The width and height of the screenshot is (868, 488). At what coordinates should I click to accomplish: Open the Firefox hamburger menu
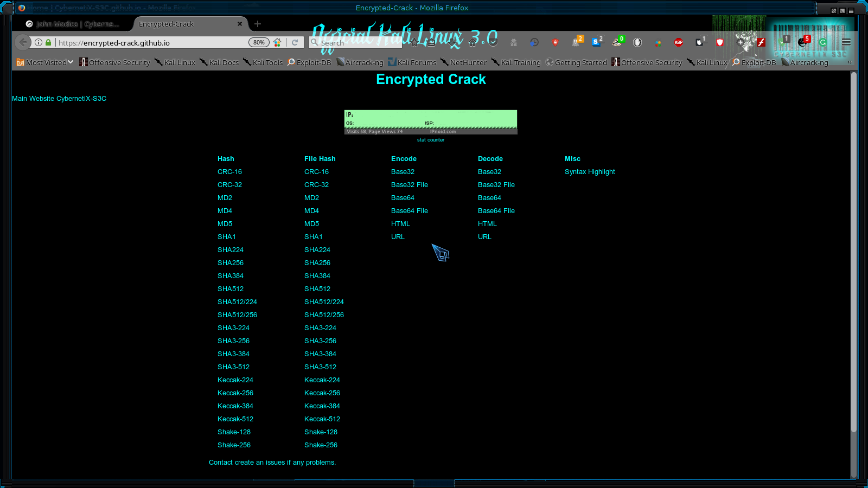click(x=846, y=42)
